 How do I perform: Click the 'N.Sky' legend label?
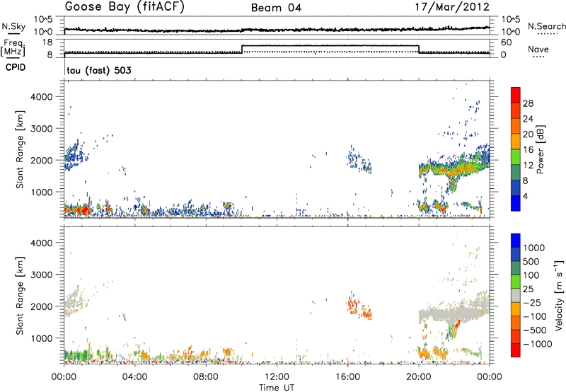(x=13, y=26)
